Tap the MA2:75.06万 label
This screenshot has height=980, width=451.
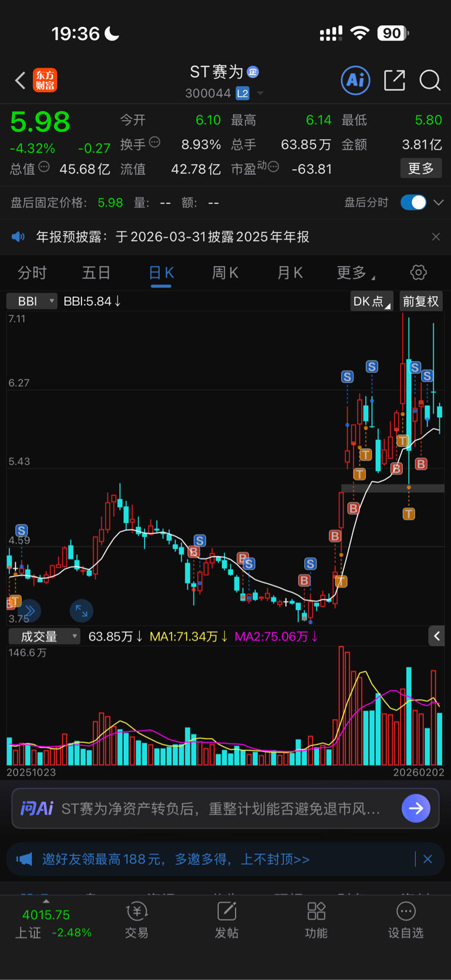point(276,636)
